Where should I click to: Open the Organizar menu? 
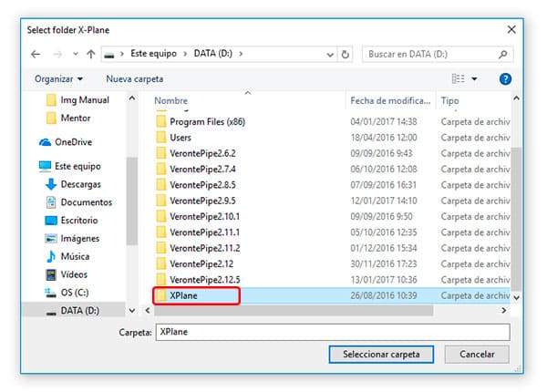[58, 78]
